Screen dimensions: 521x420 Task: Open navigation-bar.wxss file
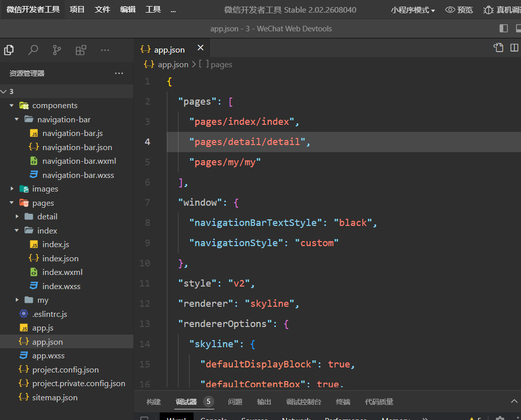[67, 175]
